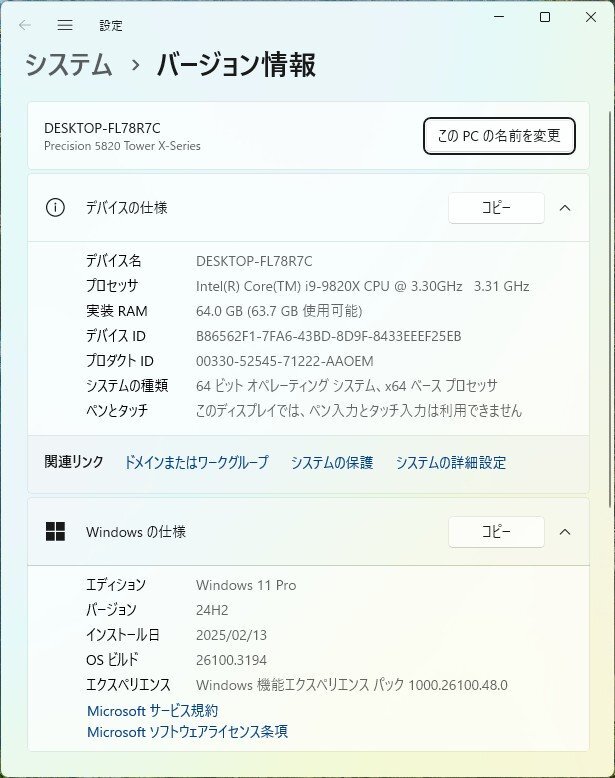Maximize the settings window
Image resolution: width=615 pixels, height=778 pixels.
point(545,17)
